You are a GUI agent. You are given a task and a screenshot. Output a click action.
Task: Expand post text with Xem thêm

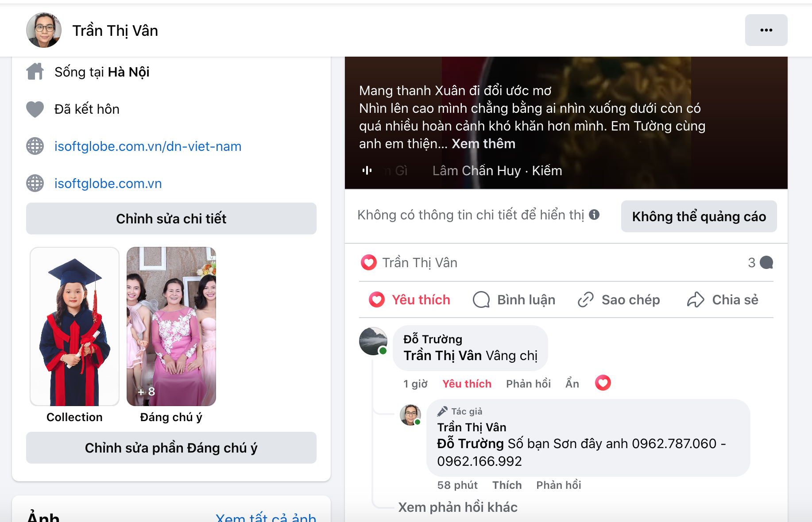483,144
